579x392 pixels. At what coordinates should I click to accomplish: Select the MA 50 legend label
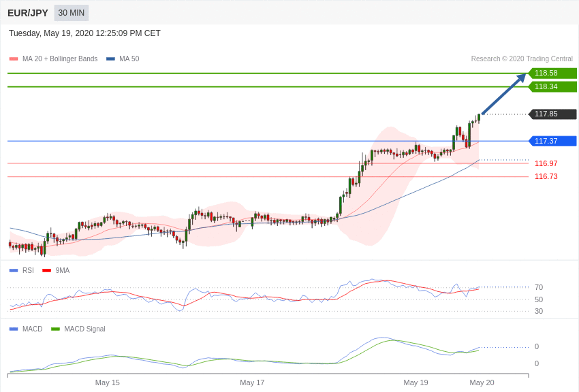129,59
